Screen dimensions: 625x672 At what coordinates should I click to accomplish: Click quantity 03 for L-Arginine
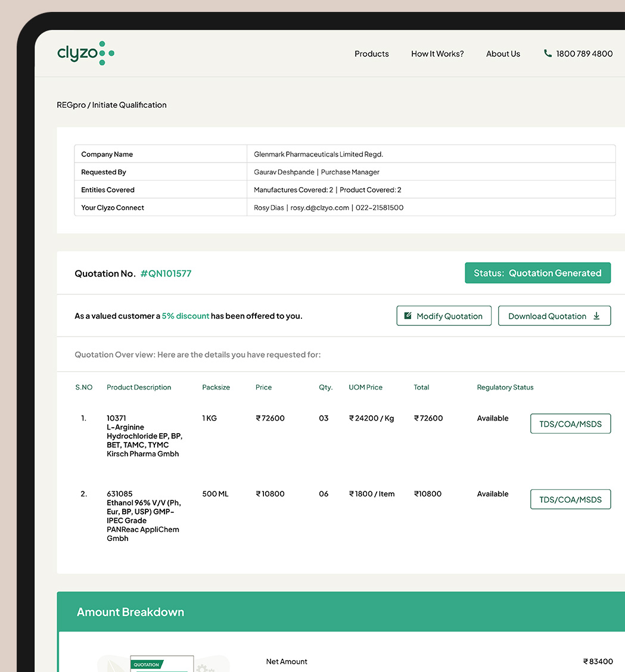coord(323,418)
